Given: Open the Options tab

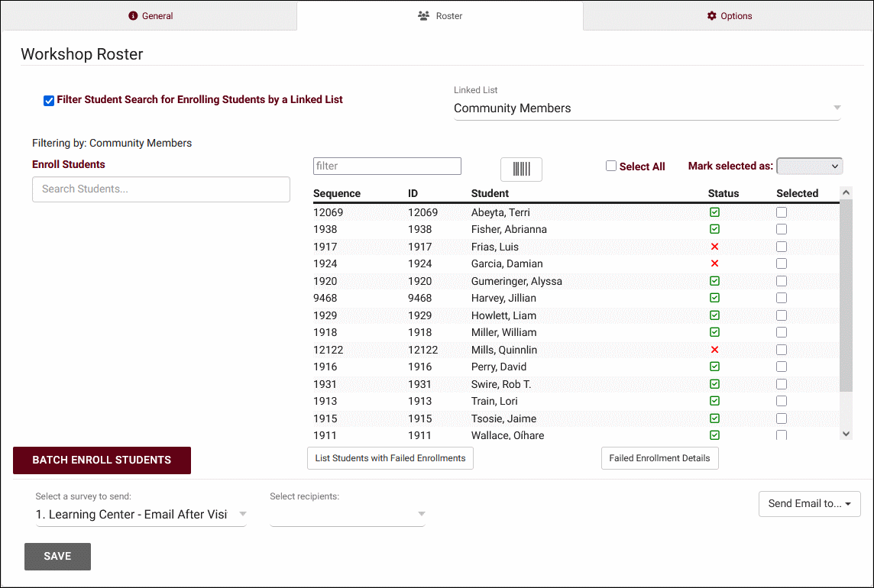Looking at the screenshot, I should (x=729, y=16).
